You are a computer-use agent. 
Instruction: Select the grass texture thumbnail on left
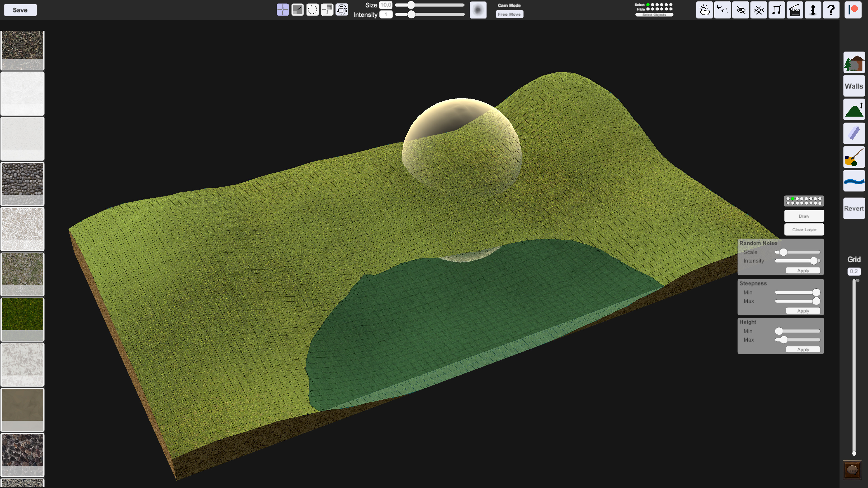(x=22, y=317)
